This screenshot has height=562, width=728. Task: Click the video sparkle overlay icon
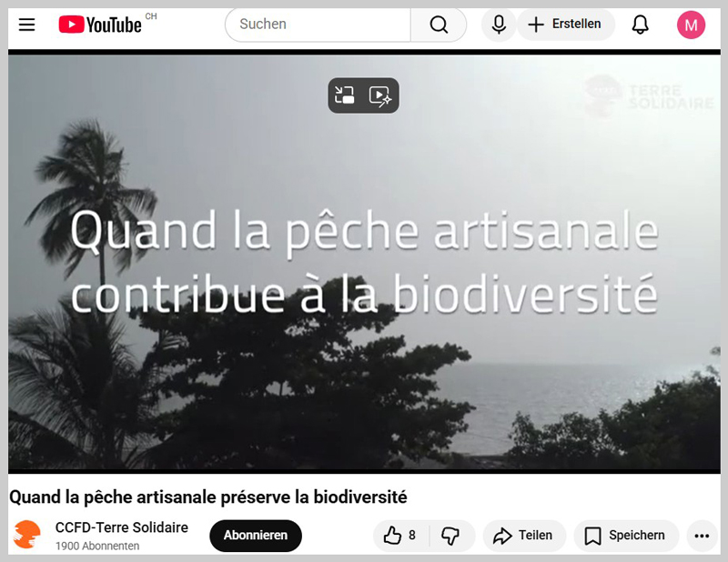380,95
